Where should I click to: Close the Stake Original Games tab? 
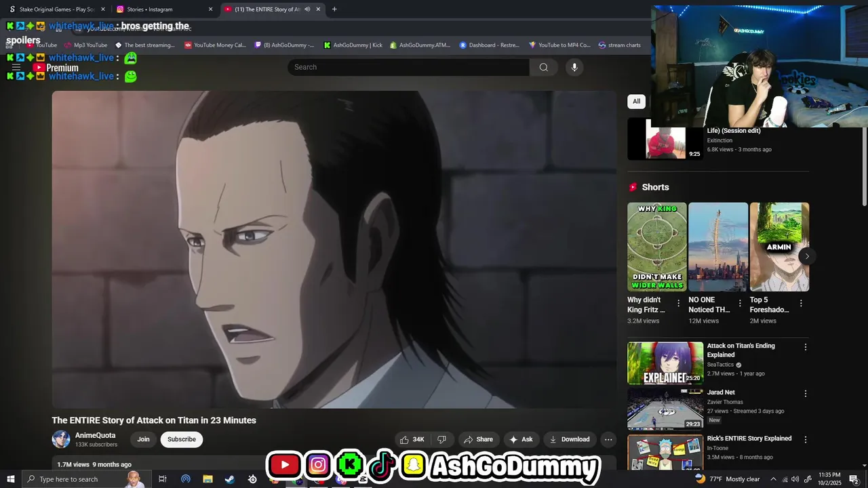click(x=103, y=9)
